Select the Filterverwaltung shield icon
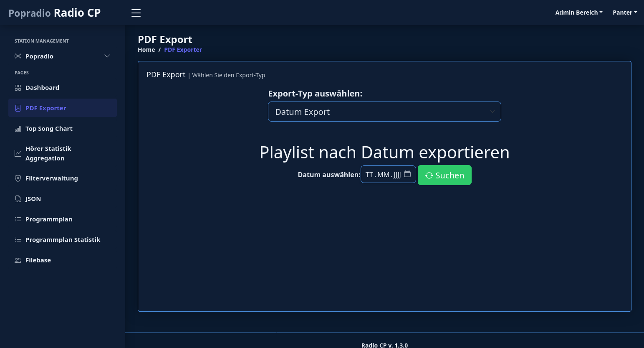Image resolution: width=644 pixels, height=348 pixels. pos(18,178)
